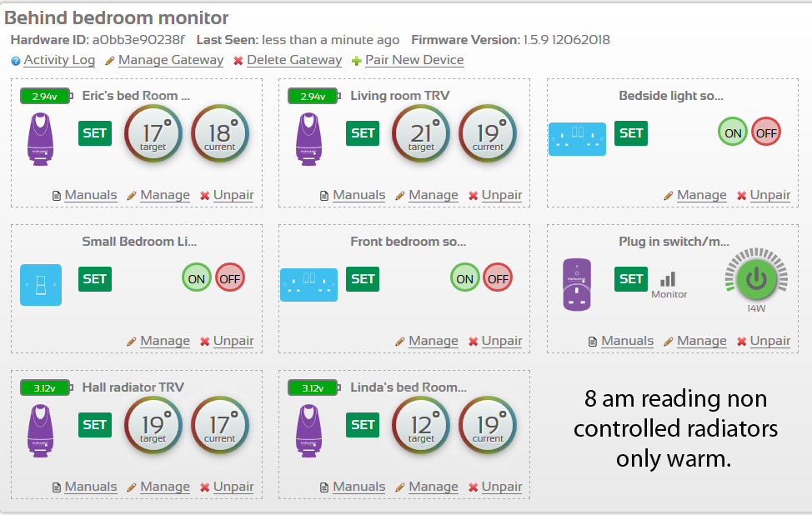Click the Bedside light socket icon

click(577, 138)
